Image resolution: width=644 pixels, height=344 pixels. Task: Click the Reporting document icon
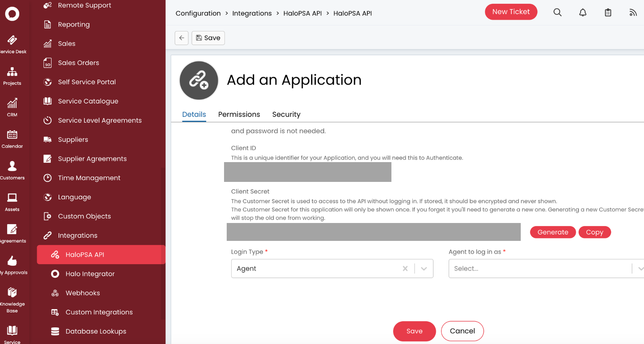click(x=48, y=24)
